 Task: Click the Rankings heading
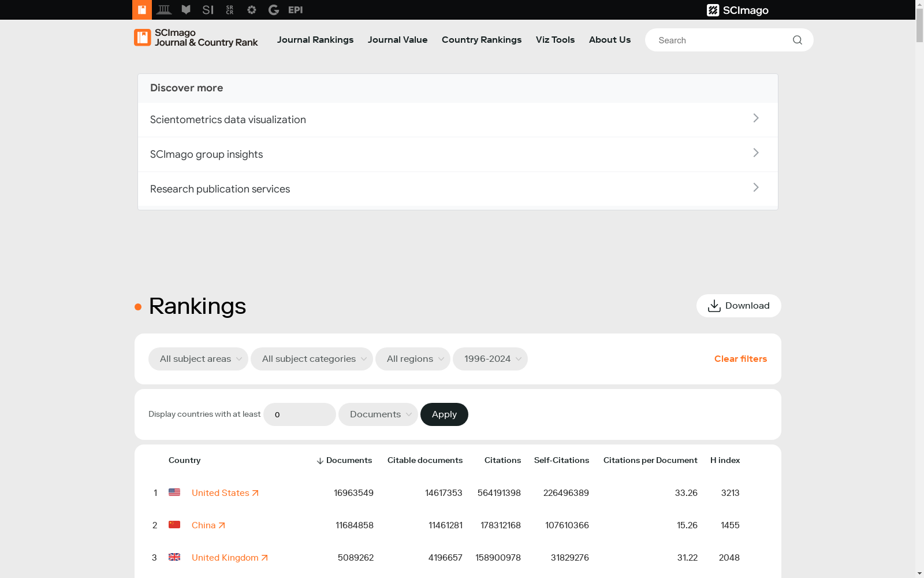point(198,306)
